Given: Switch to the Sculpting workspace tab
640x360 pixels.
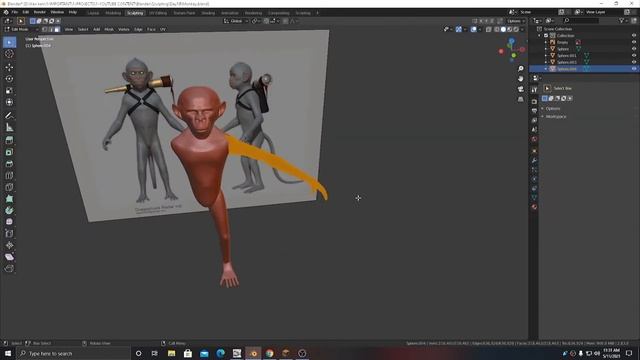Looking at the screenshot, I should (135, 13).
